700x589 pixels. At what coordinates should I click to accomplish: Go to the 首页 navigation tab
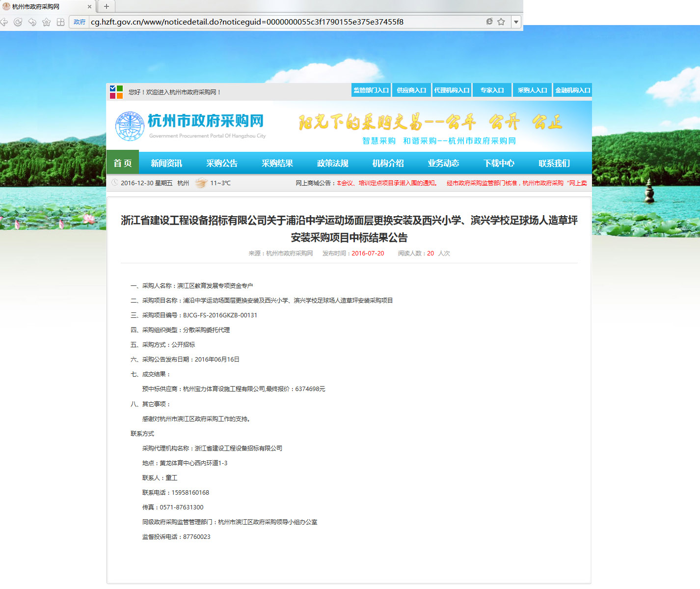point(123,163)
